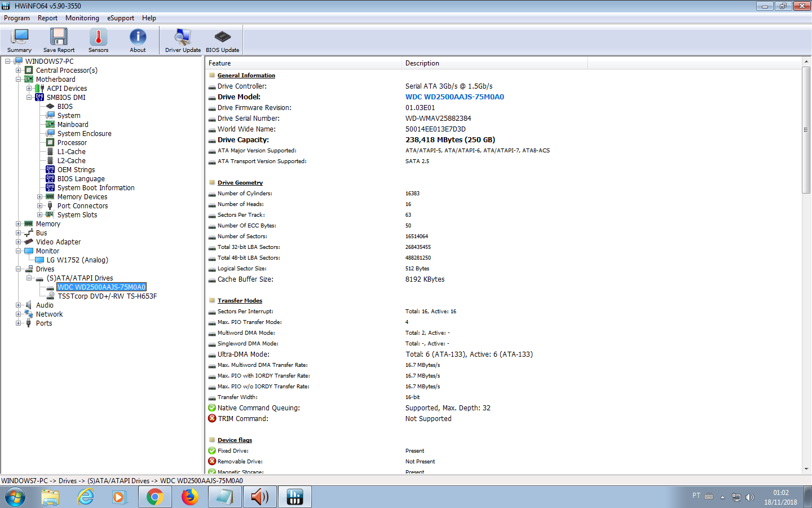Open the Program menu
This screenshot has width=812, height=508.
[x=17, y=18]
